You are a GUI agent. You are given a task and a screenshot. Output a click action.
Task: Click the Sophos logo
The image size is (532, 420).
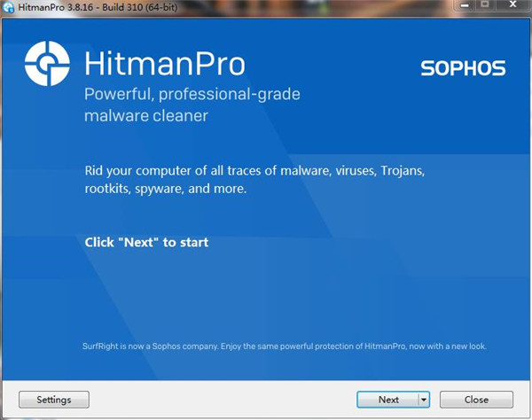click(x=463, y=68)
